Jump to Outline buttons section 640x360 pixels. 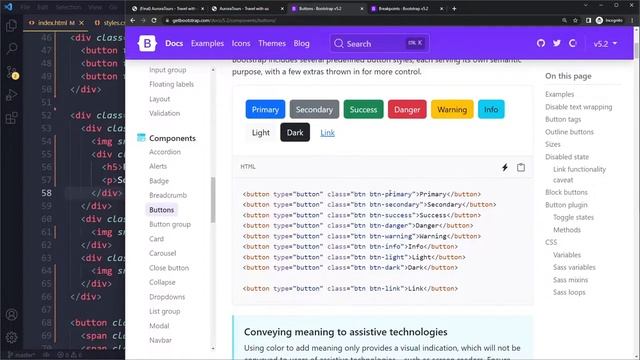coord(569,132)
